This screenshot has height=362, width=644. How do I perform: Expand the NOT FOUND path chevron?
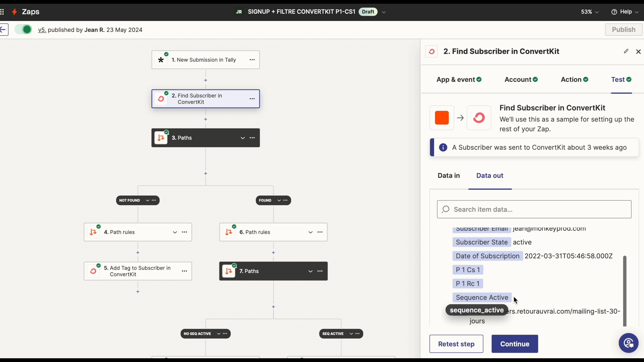click(148, 200)
